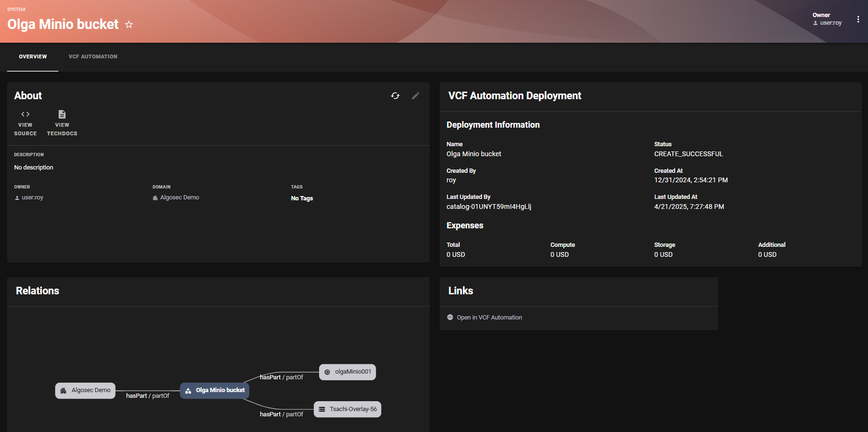Click the No Tags text
Viewport: 868px width, 432px height.
click(302, 198)
